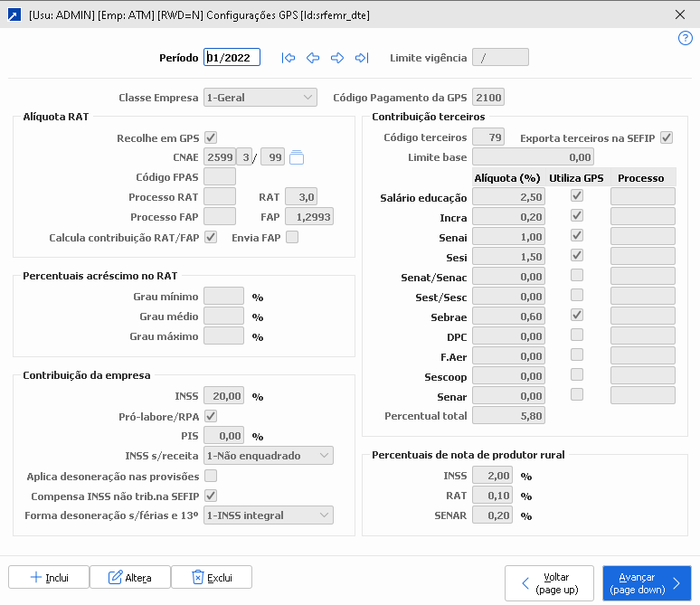Go to the next period record
Image resolution: width=700 pixels, height=605 pixels.
[337, 58]
